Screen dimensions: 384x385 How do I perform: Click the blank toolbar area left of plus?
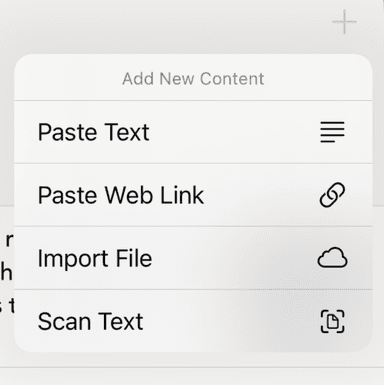(167, 23)
